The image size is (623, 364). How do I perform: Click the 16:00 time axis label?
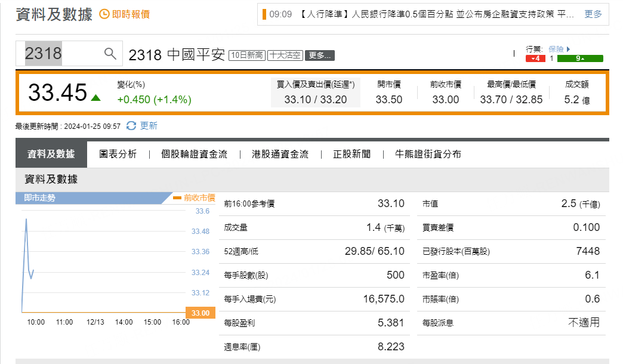(181, 322)
